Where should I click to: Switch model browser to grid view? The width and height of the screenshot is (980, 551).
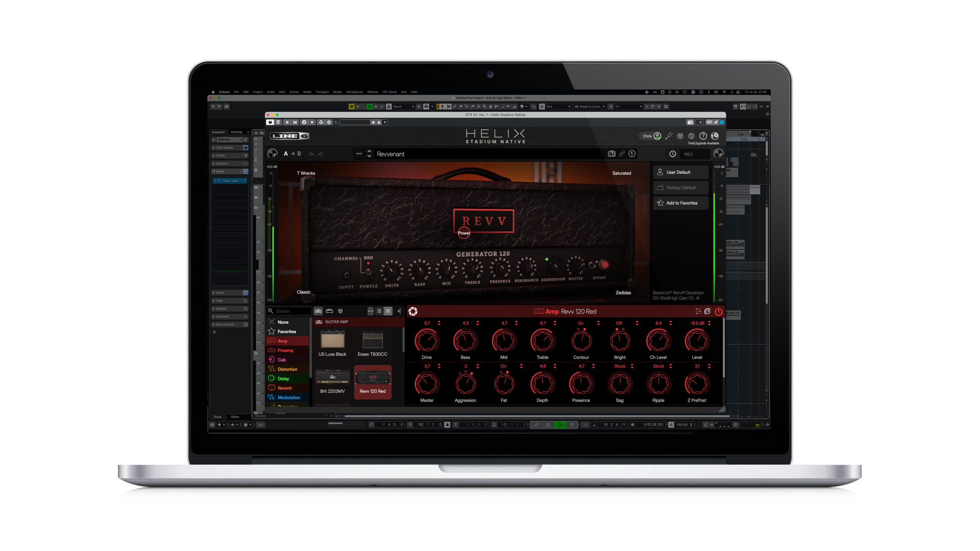point(388,311)
